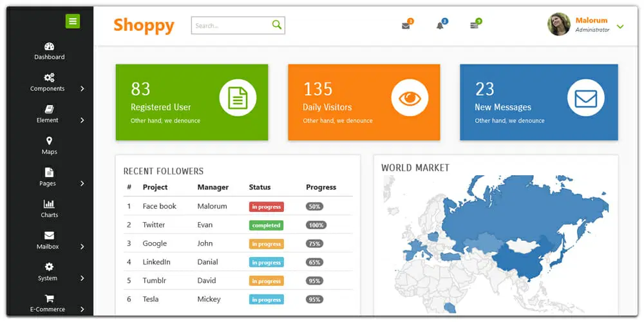Expand the Mailbox sidebar section

tap(82, 247)
